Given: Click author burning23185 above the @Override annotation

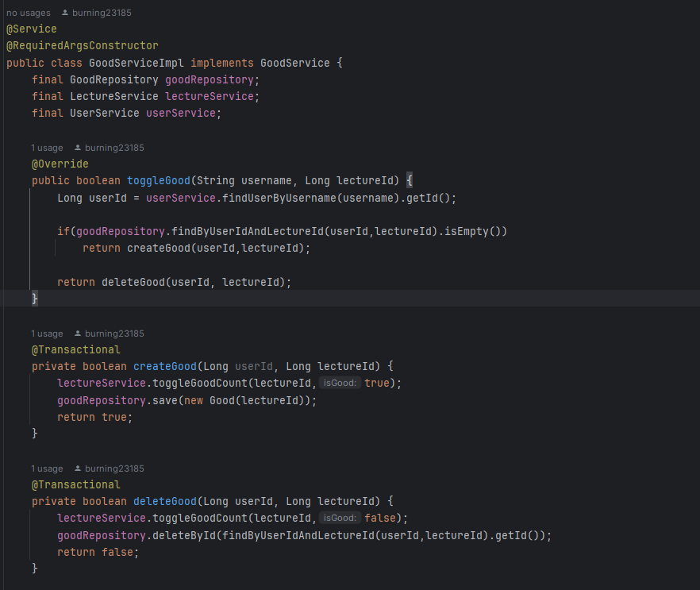Looking at the screenshot, I should tap(114, 148).
